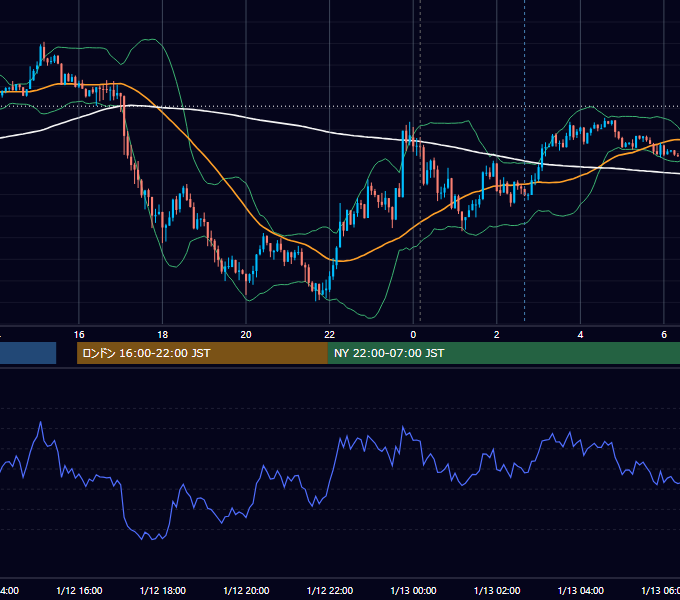Click the NY 22:00-07:00 JST session bar
The height and width of the screenshot is (600, 680).
coord(503,353)
